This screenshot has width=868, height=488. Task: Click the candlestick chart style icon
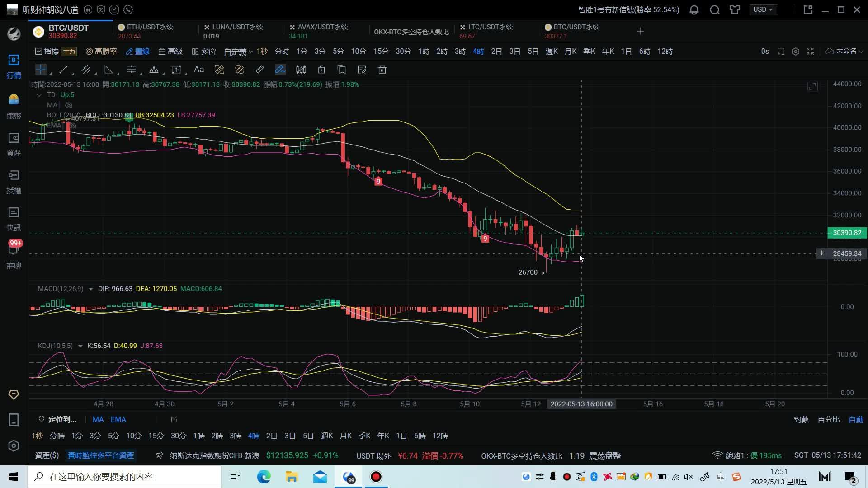point(301,70)
